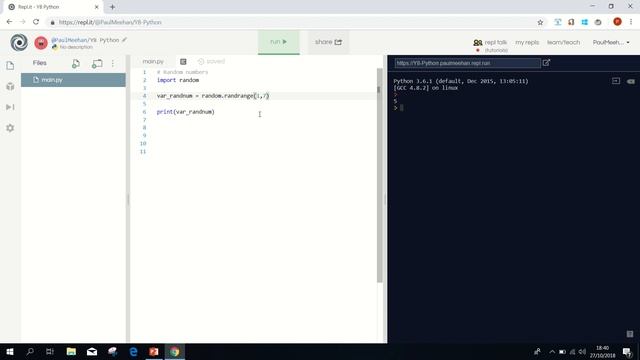The height and width of the screenshot is (360, 640).
Task: Open the console output in new tab icon
Action: [547, 62]
